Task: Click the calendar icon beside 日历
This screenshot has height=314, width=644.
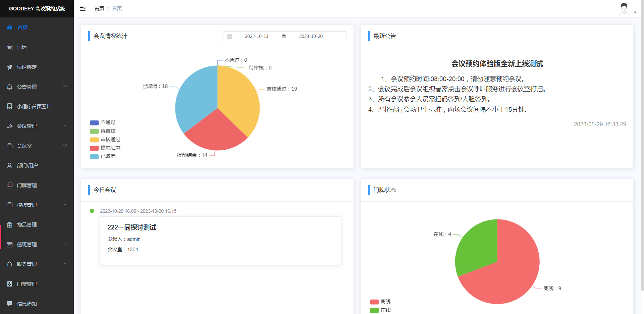Action: (x=10, y=47)
